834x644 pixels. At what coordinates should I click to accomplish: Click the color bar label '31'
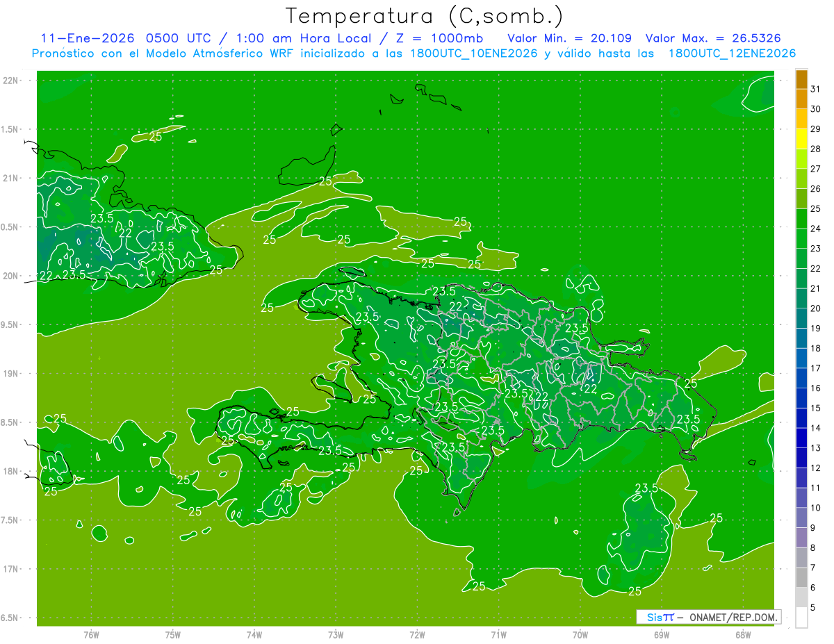[x=815, y=89]
